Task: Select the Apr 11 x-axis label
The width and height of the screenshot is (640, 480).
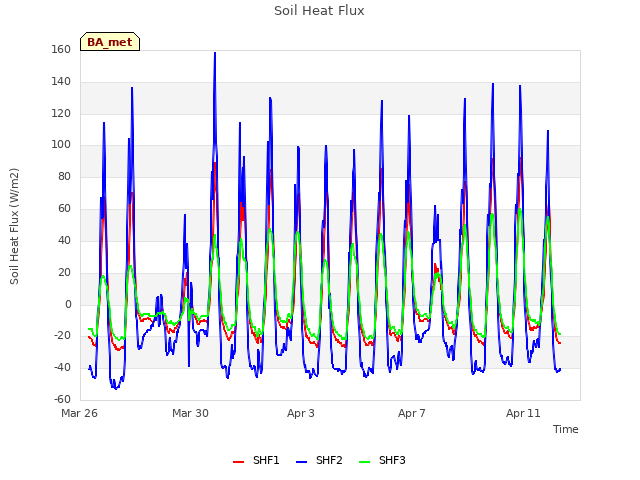Action: click(x=523, y=413)
